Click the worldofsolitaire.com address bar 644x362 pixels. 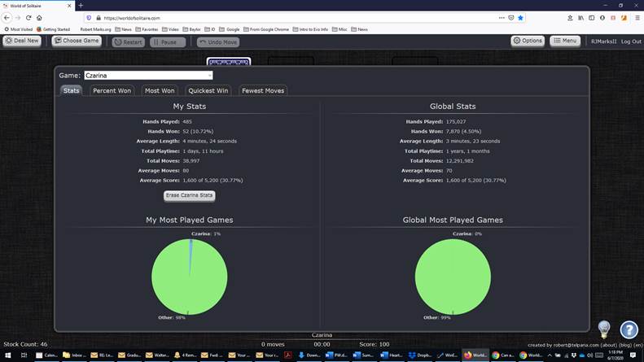(x=285, y=17)
